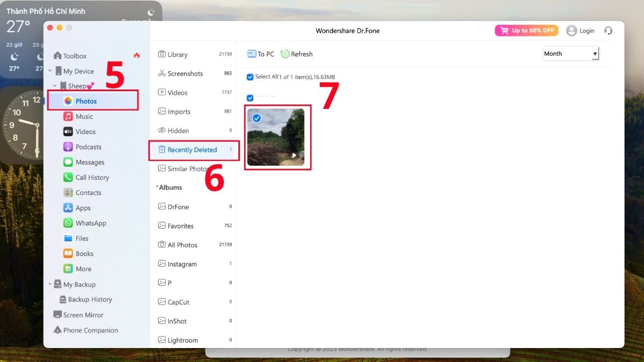Open the DrFone album
644x362 pixels.
194,207
